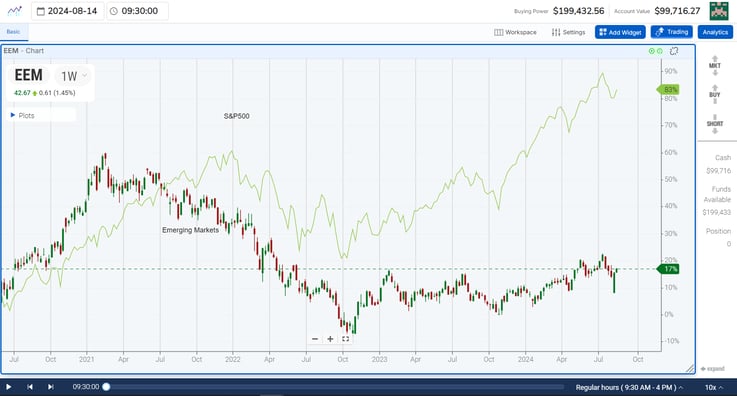Zoom in chart with plus icon

point(330,339)
